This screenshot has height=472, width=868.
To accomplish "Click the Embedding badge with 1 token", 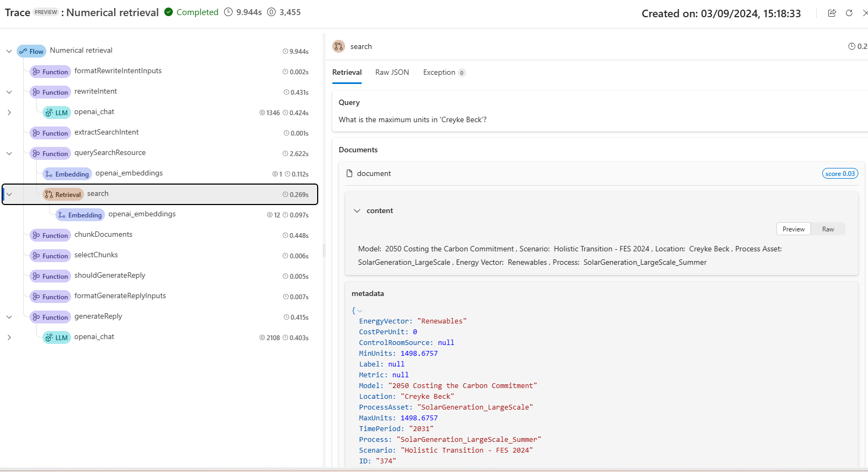I will click(x=67, y=174).
